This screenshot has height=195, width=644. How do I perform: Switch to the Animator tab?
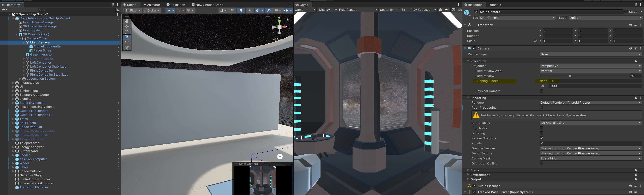coord(152,5)
